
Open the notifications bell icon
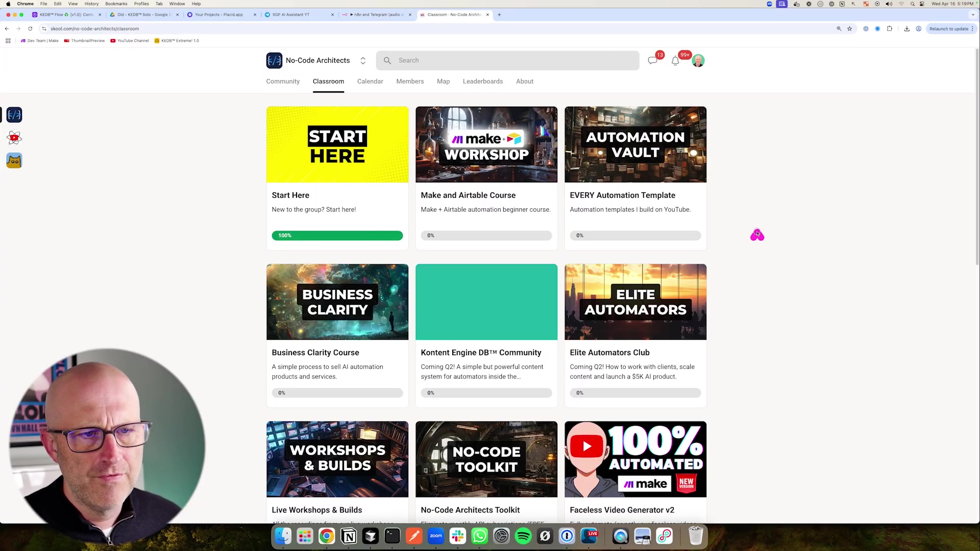tap(675, 61)
